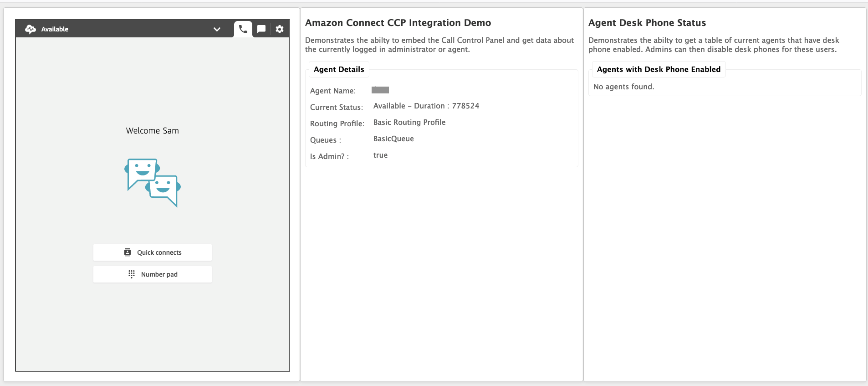The height and width of the screenshot is (386, 868).
Task: Select the Agent Details section heading
Action: [x=339, y=69]
